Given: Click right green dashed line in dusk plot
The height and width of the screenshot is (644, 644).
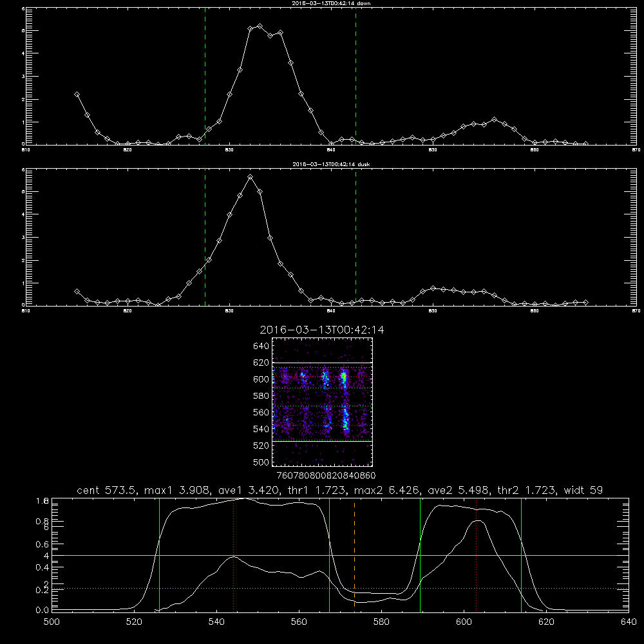Looking at the screenshot, I should [355, 238].
